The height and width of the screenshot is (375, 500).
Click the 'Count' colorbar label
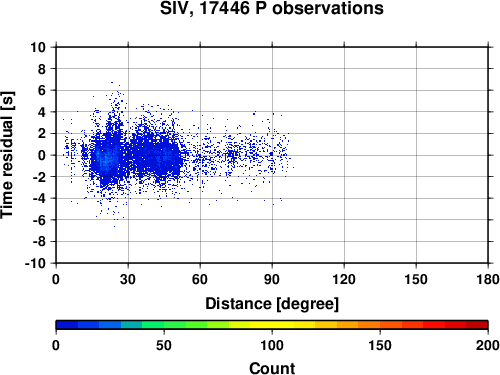click(272, 368)
